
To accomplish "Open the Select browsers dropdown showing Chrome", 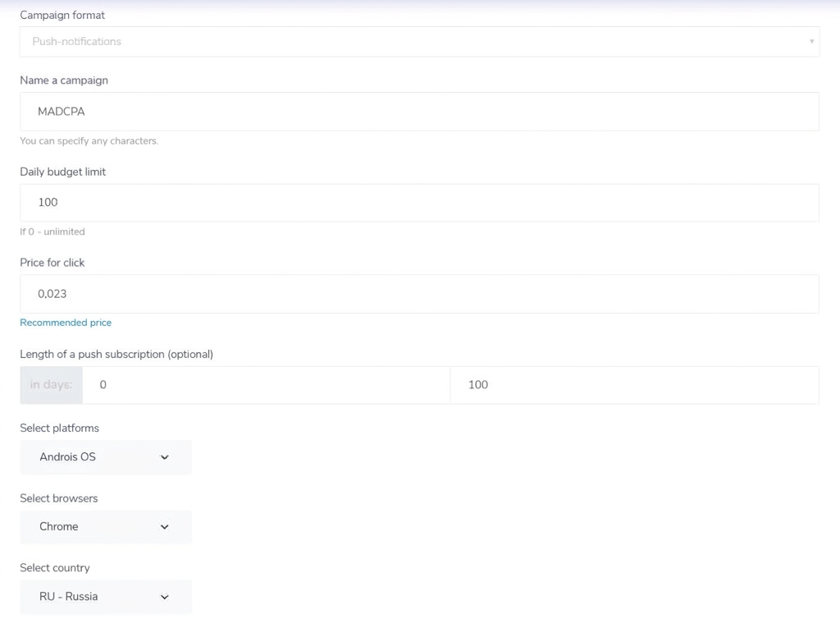I will point(106,527).
